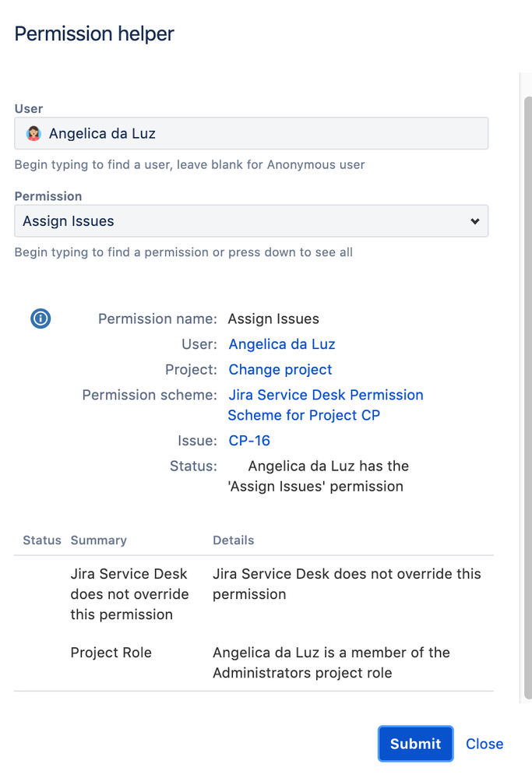
Task: Select the Project Role result row
Action: (257, 662)
